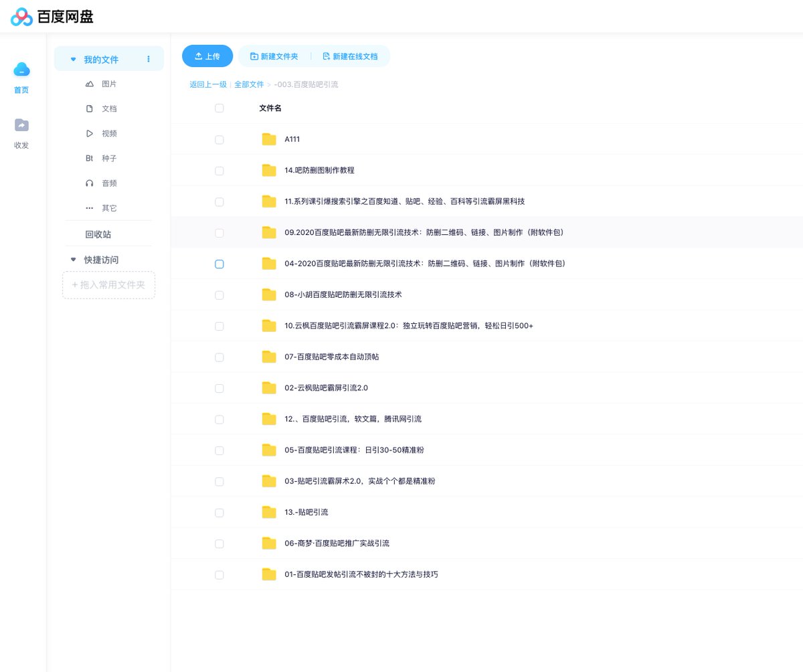This screenshot has height=672, width=803.
Task: Click folder icon of 13.-贴吧引流
Action: 269,512
